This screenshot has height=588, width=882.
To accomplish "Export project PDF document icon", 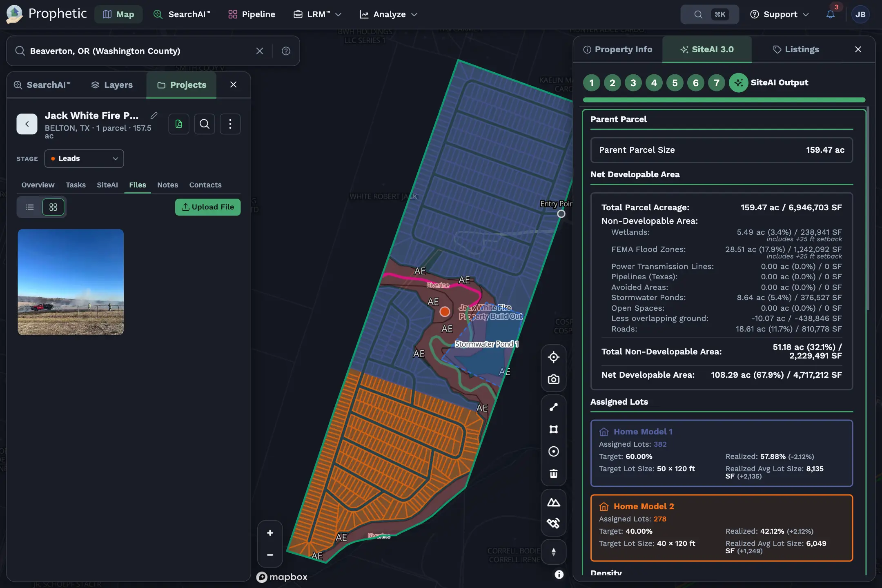I will (x=179, y=124).
